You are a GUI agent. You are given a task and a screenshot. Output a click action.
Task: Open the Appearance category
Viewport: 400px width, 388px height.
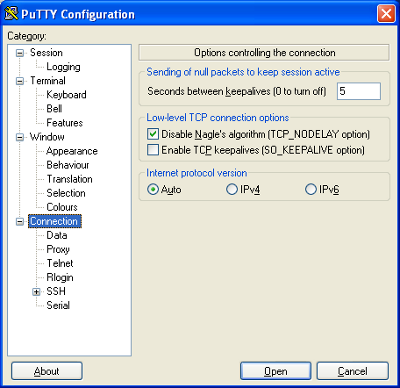[x=72, y=151]
